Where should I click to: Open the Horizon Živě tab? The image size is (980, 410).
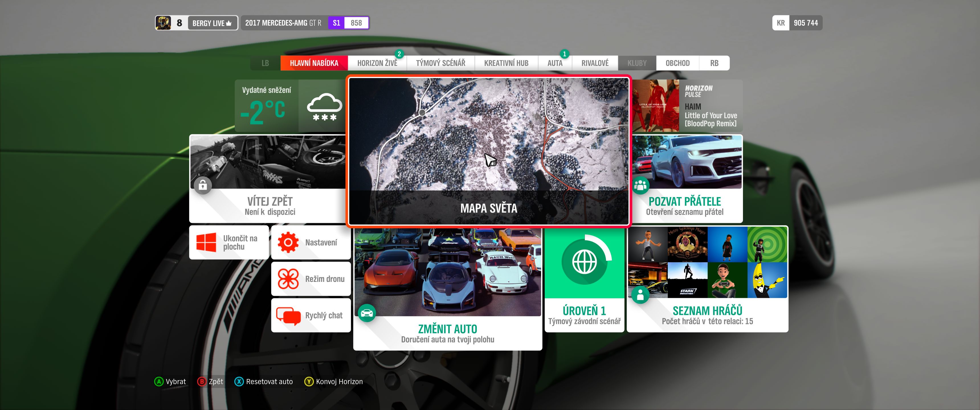(377, 63)
